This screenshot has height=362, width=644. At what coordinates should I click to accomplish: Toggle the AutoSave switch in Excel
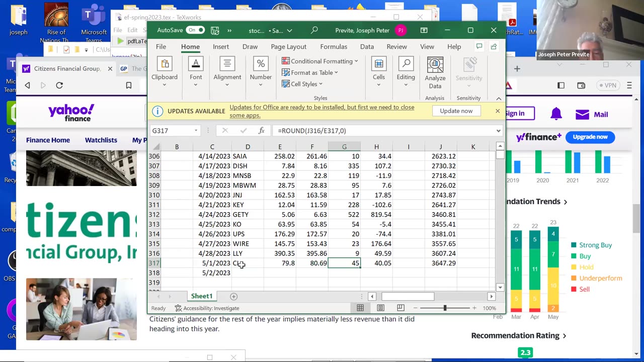(x=195, y=30)
